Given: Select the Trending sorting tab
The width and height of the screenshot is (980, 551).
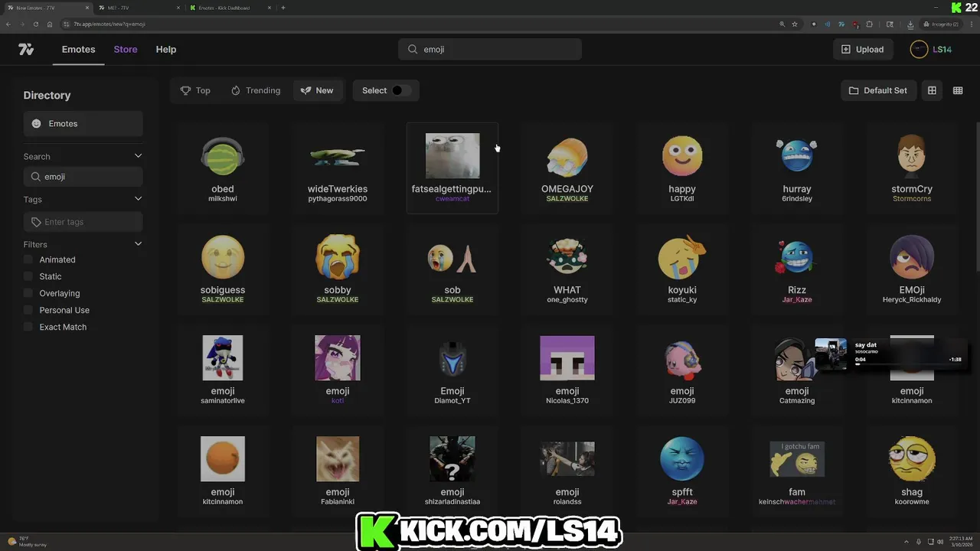Looking at the screenshot, I should (256, 90).
